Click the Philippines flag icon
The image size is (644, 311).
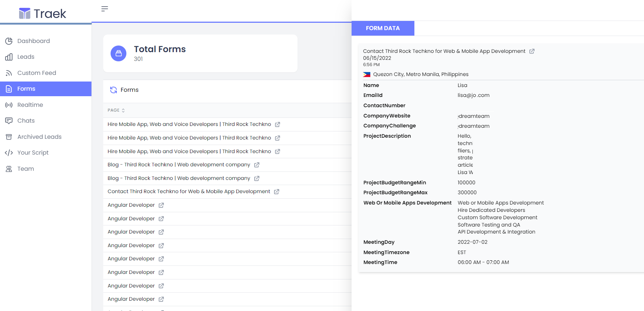[x=367, y=75]
